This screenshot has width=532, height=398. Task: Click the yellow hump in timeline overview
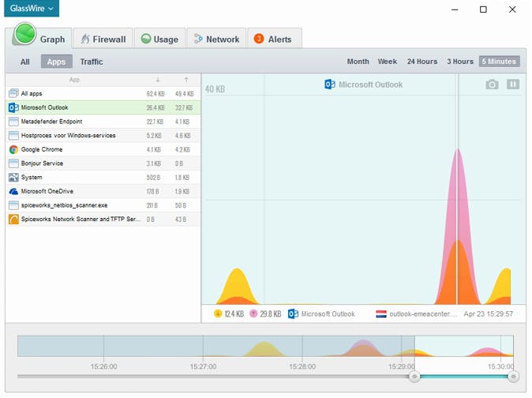point(264,350)
